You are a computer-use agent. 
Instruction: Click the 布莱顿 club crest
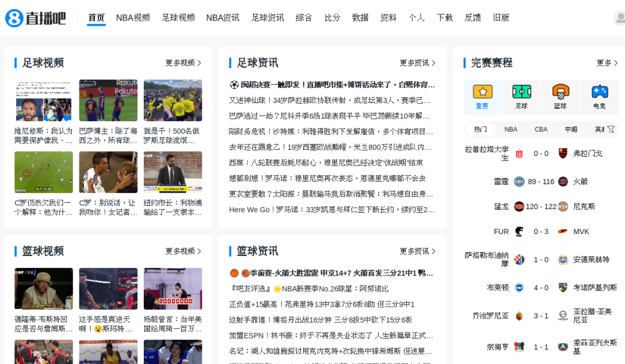(x=519, y=288)
